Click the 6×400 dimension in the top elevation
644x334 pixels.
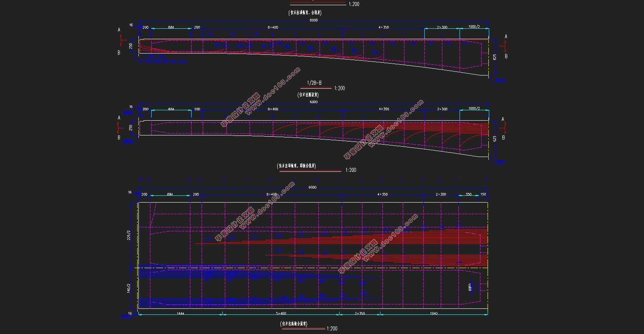tap(272, 28)
